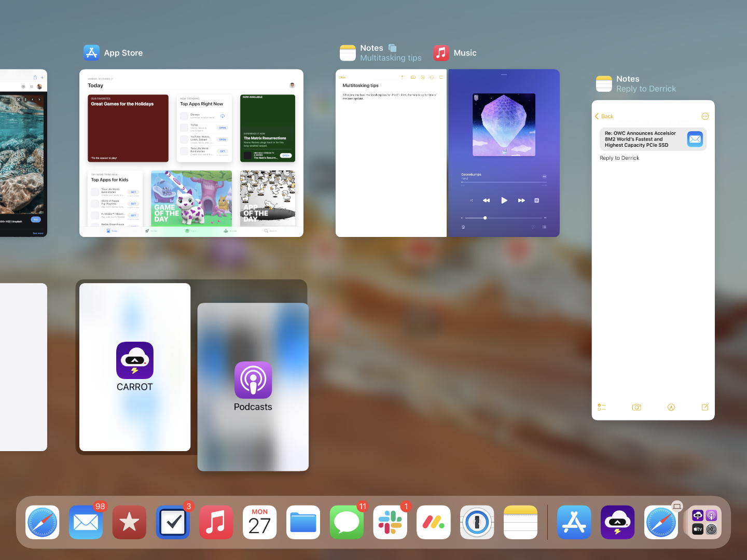Open the more options menu for Goosebumps

click(x=545, y=176)
